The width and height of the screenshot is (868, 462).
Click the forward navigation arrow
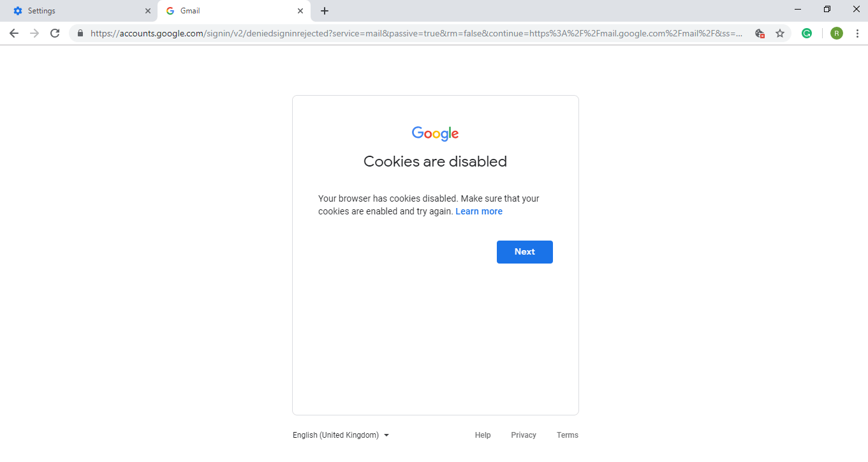pos(34,33)
